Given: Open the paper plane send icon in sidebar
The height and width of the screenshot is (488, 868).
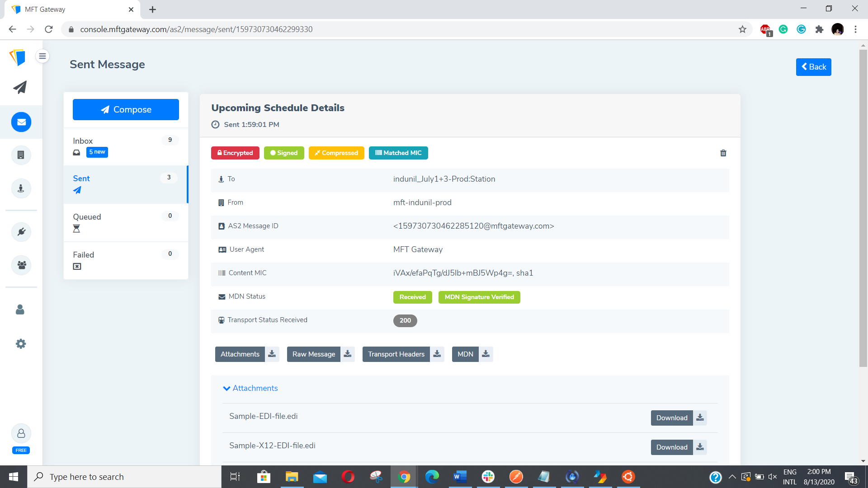Looking at the screenshot, I should (20, 87).
